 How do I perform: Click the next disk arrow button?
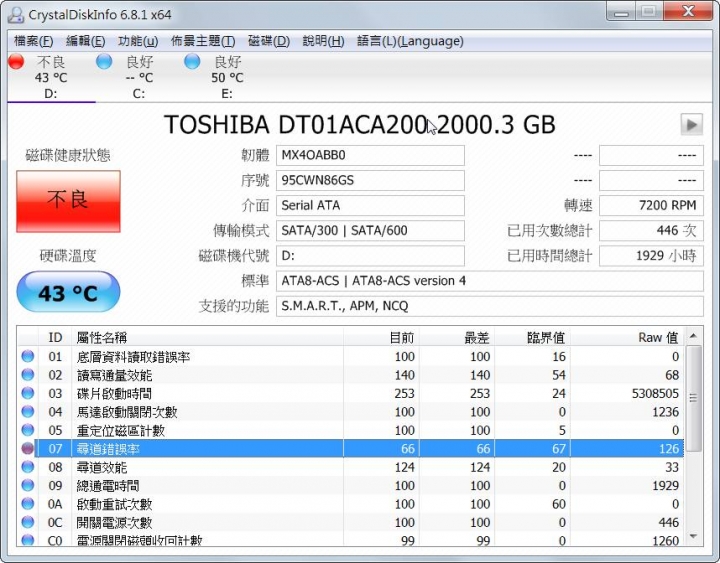point(691,124)
